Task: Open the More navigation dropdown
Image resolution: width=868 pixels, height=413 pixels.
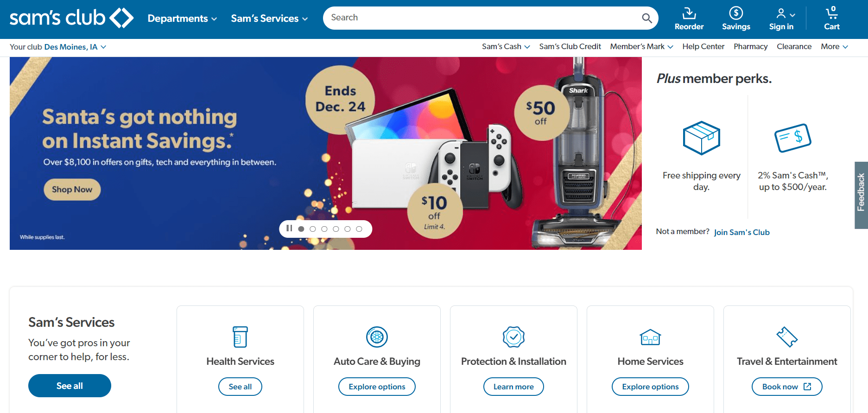Action: 834,46
